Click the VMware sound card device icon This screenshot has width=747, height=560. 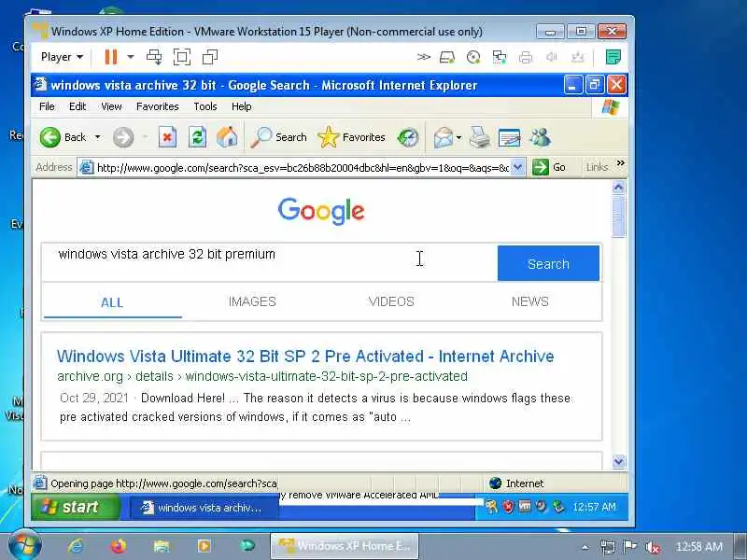point(552,58)
